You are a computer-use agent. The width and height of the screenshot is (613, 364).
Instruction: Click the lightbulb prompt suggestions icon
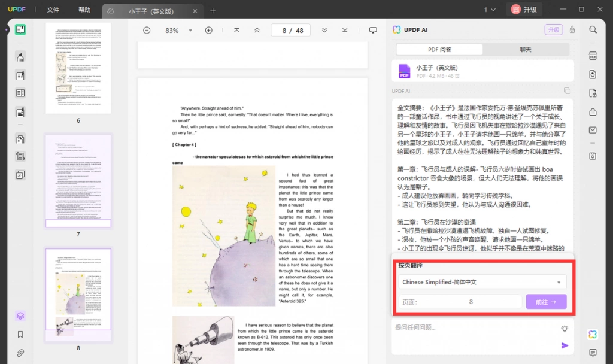pos(565,329)
